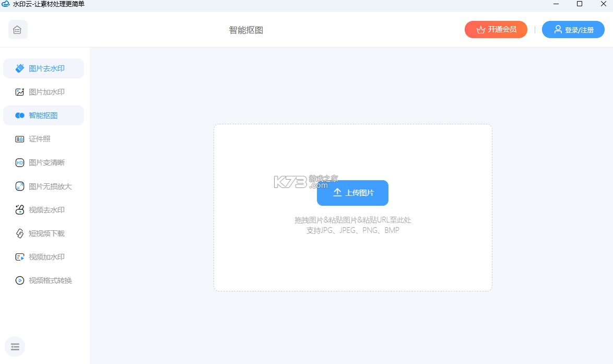This screenshot has height=364, width=613.
Task: Click the 短视频下载 sidebar icon
Action: click(x=19, y=233)
